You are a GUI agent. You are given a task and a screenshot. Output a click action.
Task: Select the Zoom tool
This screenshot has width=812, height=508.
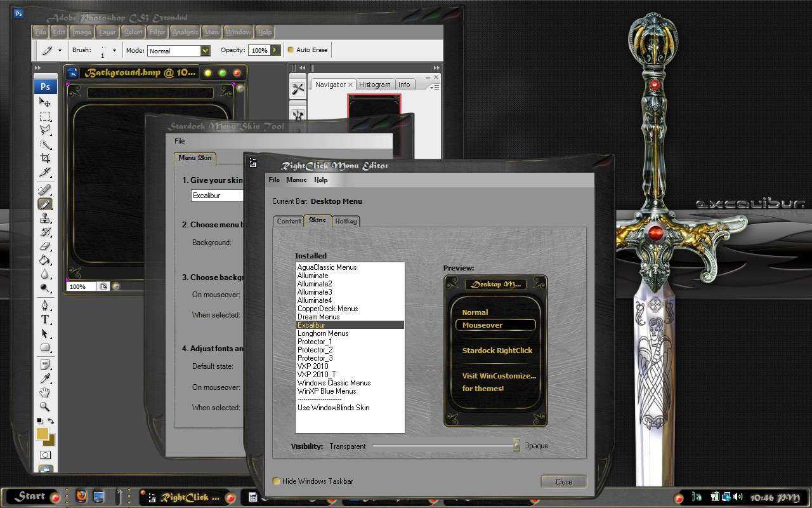(x=45, y=406)
